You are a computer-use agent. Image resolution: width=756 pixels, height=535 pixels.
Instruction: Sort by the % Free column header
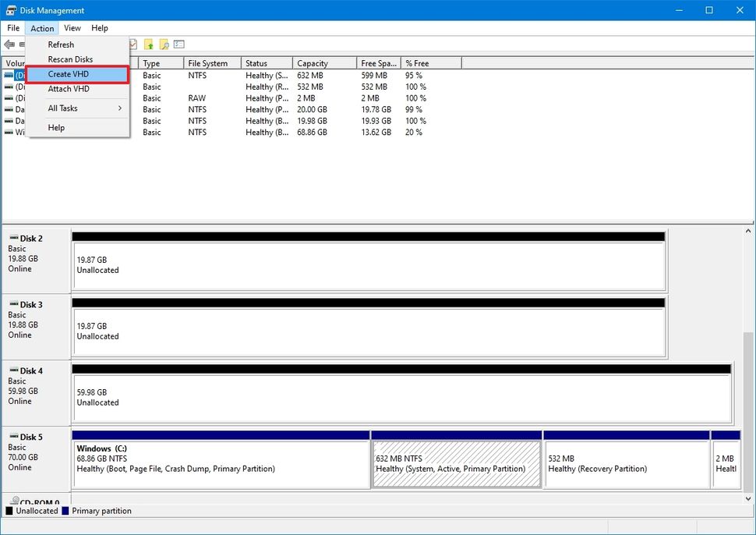pos(432,63)
